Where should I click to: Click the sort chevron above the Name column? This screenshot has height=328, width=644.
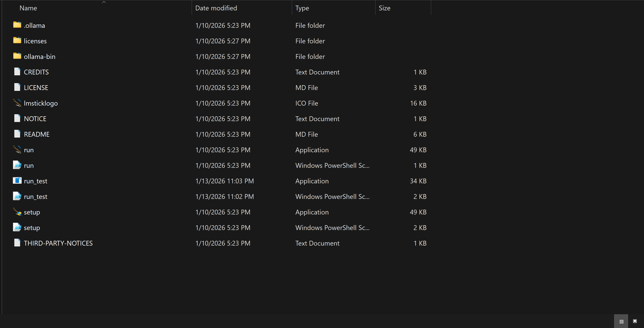click(104, 2)
